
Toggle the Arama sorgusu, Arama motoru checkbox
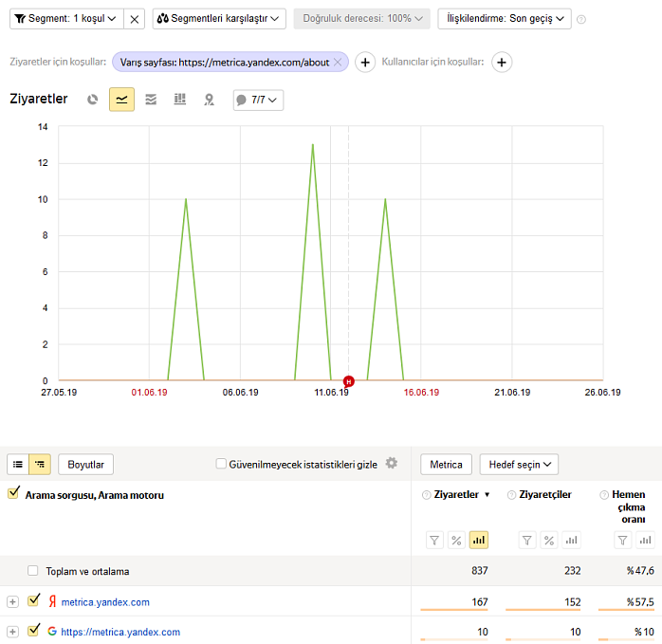pos(13,493)
